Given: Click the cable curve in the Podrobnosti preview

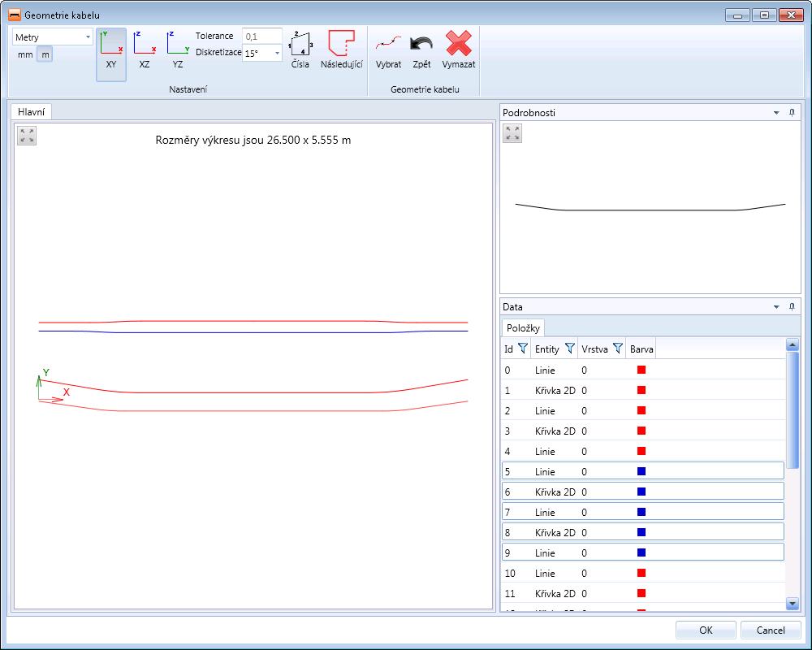Looking at the screenshot, I should [x=650, y=210].
